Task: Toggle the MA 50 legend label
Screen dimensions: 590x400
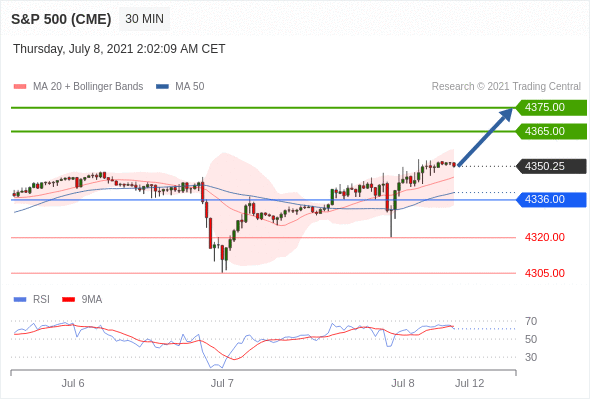Action: click(x=190, y=87)
